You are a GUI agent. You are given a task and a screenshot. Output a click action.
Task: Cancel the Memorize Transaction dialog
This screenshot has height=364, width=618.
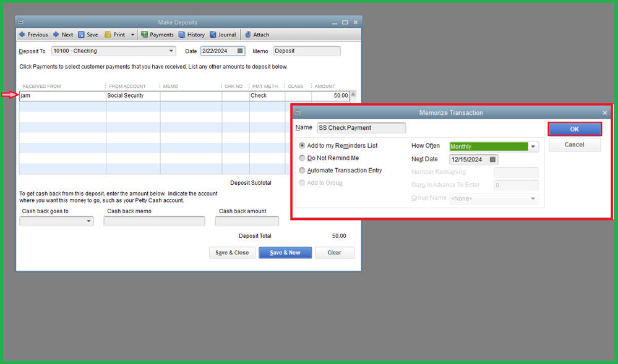(575, 145)
